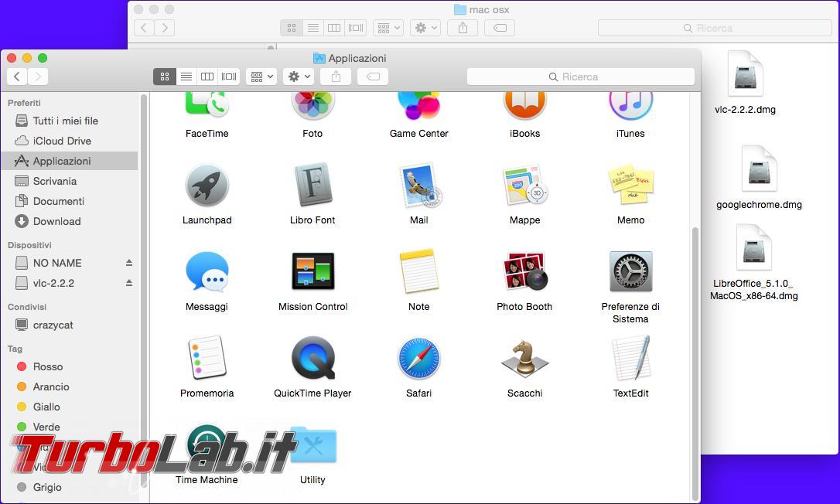
Task: Filter by Rosso tag
Action: click(x=70, y=367)
